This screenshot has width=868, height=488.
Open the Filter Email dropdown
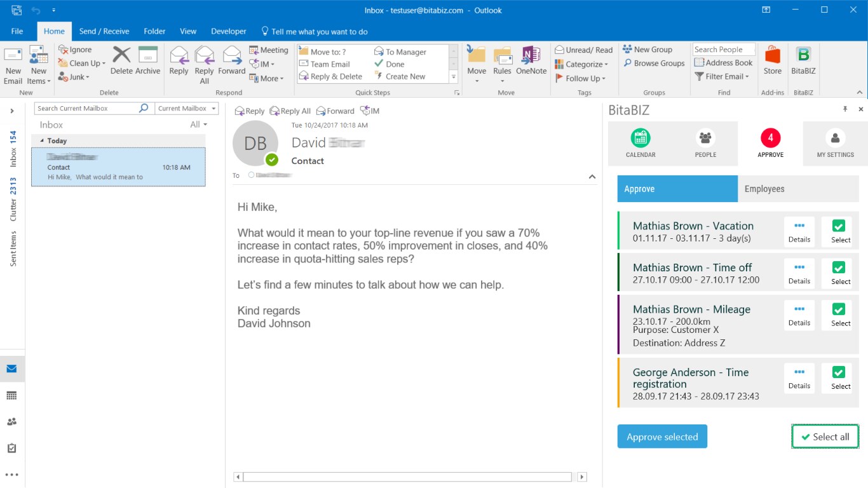click(x=722, y=76)
